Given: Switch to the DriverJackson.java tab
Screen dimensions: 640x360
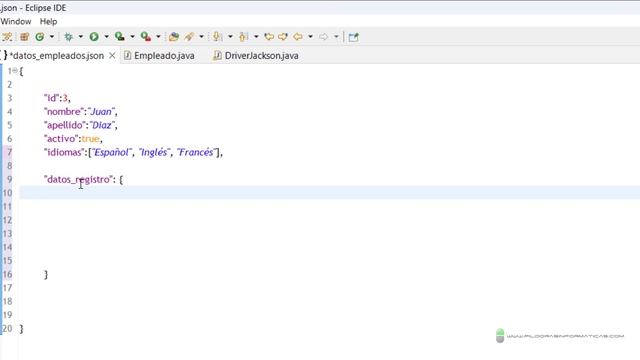Looking at the screenshot, I should [256, 56].
